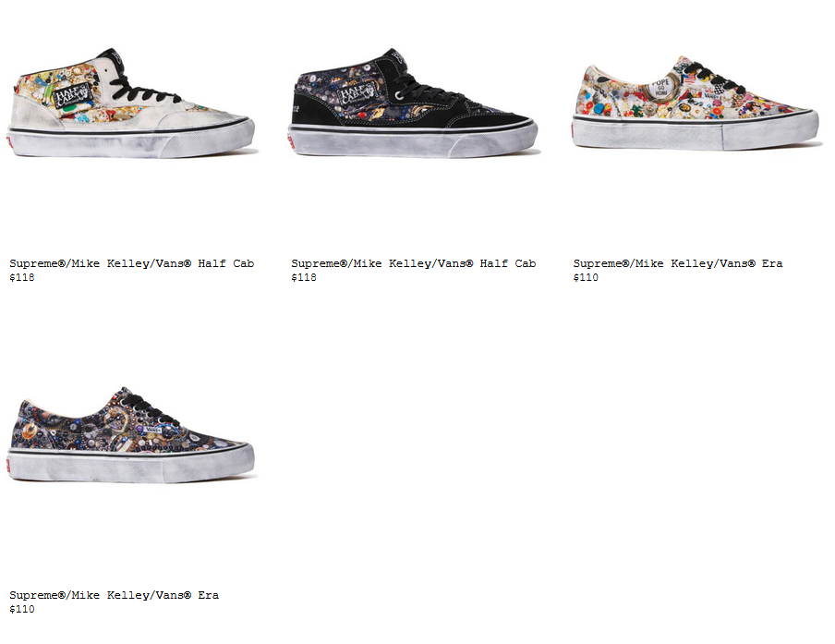Open Half Cab title link under white sneaker
Screen dimensions: 835x644
pos(131,263)
